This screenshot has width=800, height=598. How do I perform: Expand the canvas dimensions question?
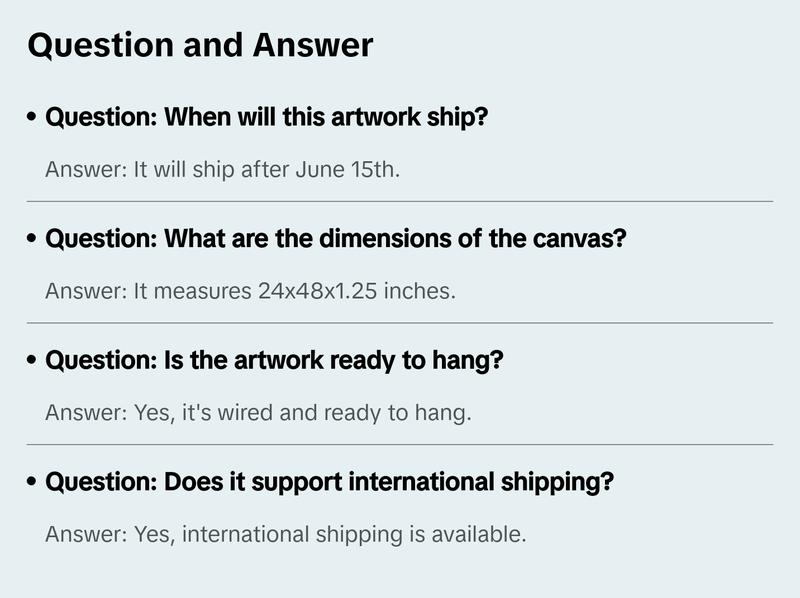pyautogui.click(x=335, y=239)
